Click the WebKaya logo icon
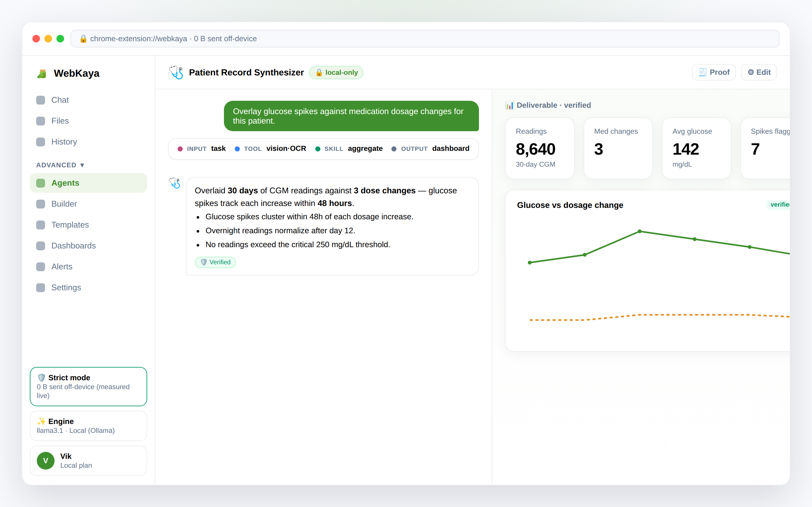The height and width of the screenshot is (507, 812). click(x=42, y=74)
